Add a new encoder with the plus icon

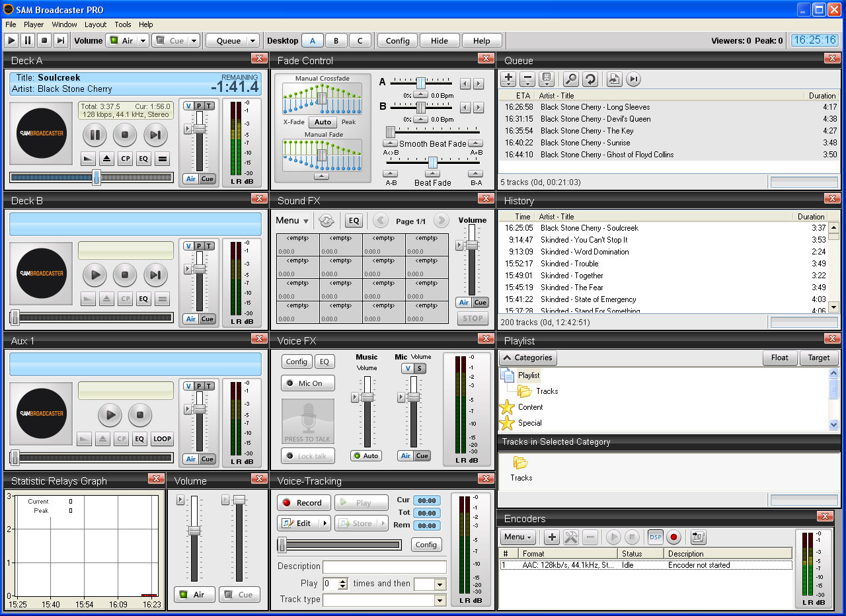(552, 537)
